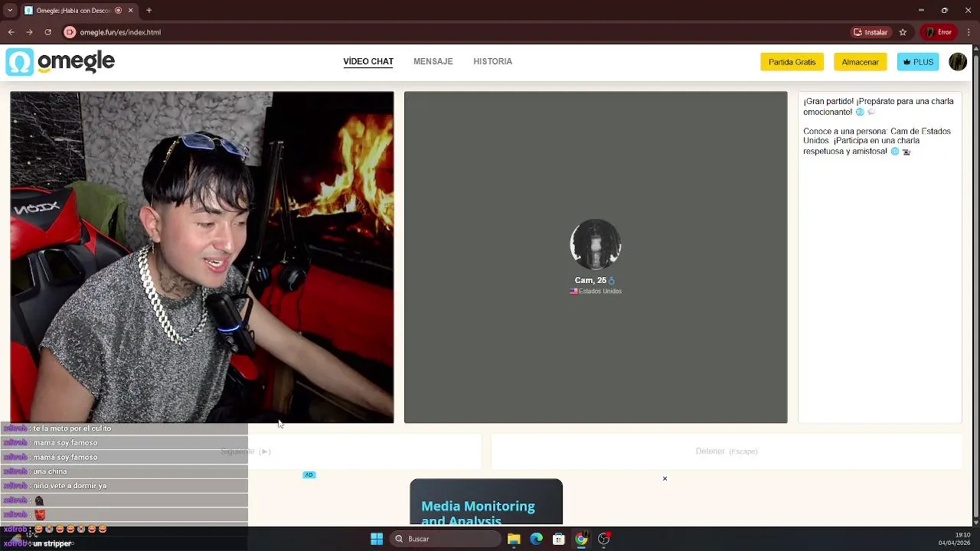Open the Windows Start menu
The width and height of the screenshot is (980, 551).
click(x=377, y=539)
